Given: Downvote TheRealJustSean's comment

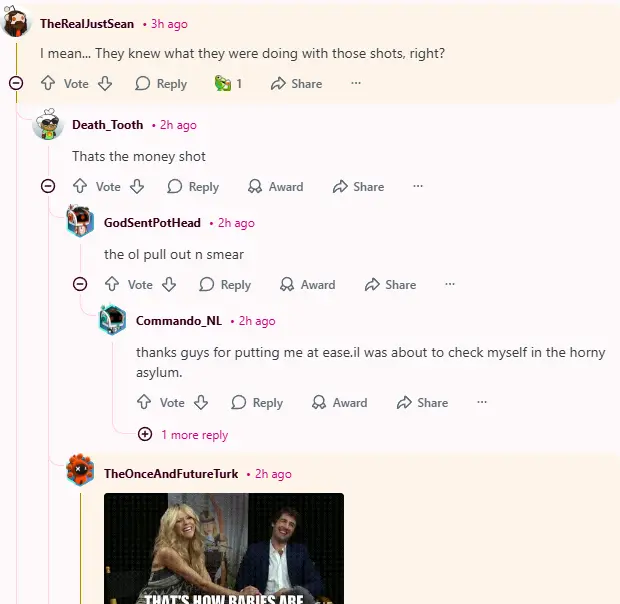Looking at the screenshot, I should (x=105, y=84).
